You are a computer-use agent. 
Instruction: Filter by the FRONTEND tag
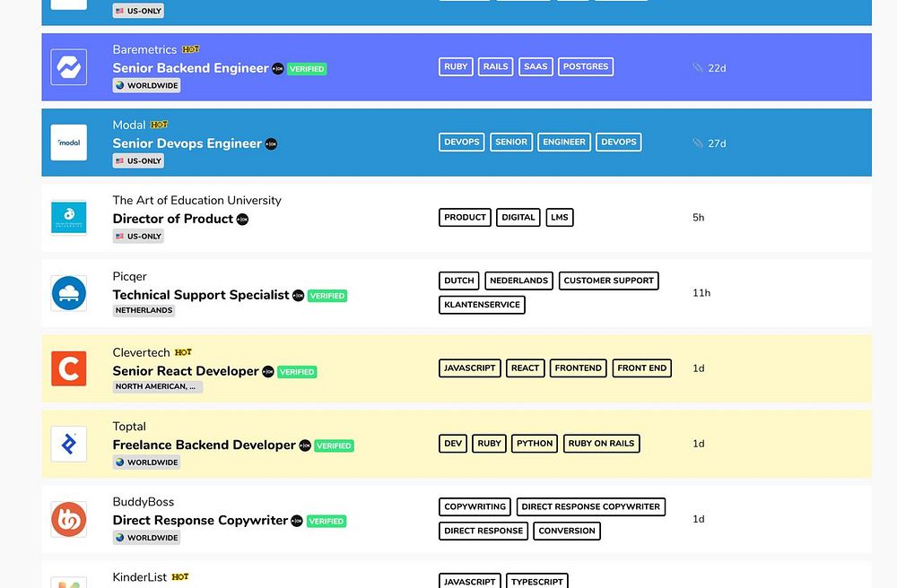pos(579,368)
